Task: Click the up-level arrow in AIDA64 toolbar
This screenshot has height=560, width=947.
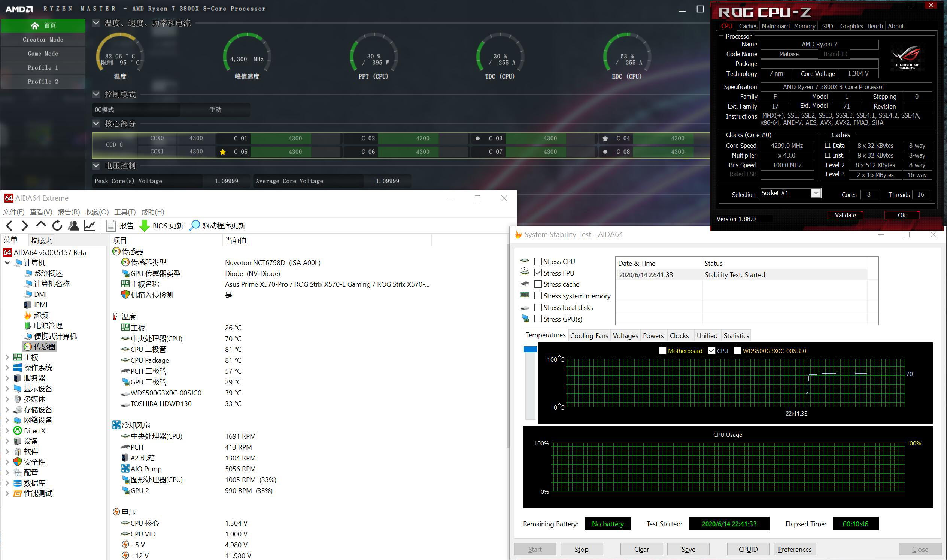Action: [41, 225]
